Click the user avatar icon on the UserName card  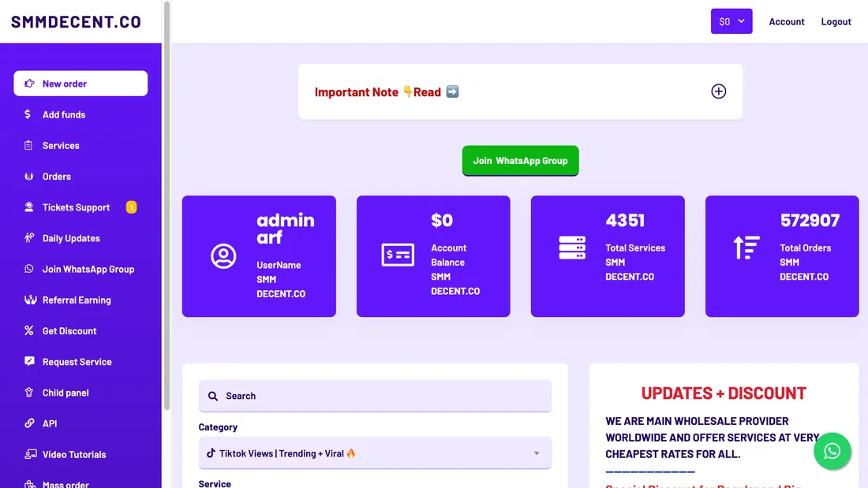click(x=223, y=256)
